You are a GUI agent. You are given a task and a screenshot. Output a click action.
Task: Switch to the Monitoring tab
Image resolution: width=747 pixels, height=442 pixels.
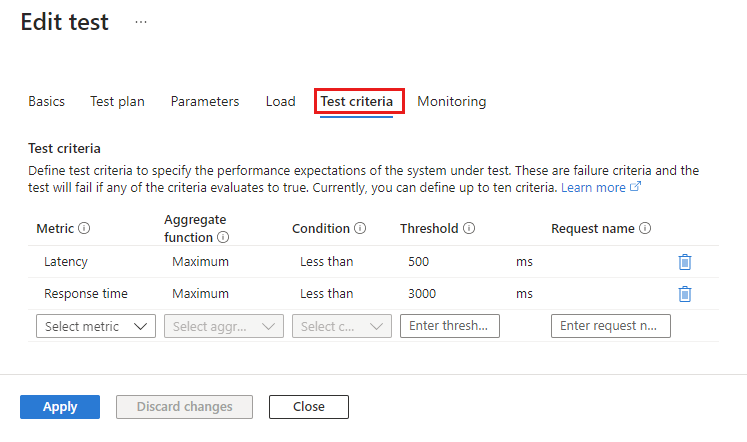coord(452,101)
